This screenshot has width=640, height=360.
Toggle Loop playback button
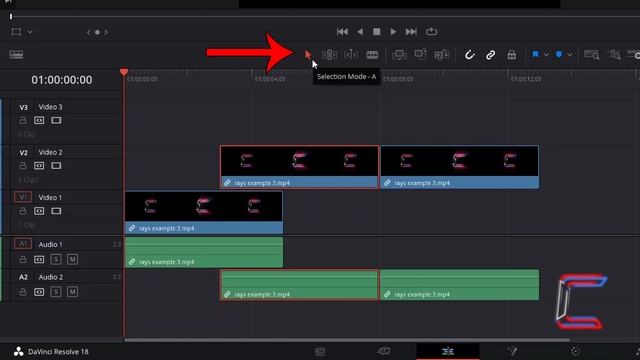point(431,32)
